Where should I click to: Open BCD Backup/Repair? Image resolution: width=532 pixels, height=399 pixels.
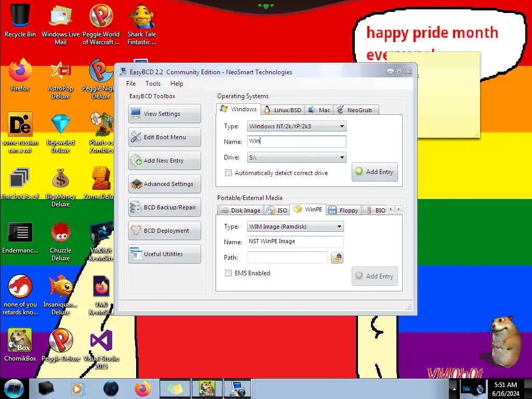(165, 207)
